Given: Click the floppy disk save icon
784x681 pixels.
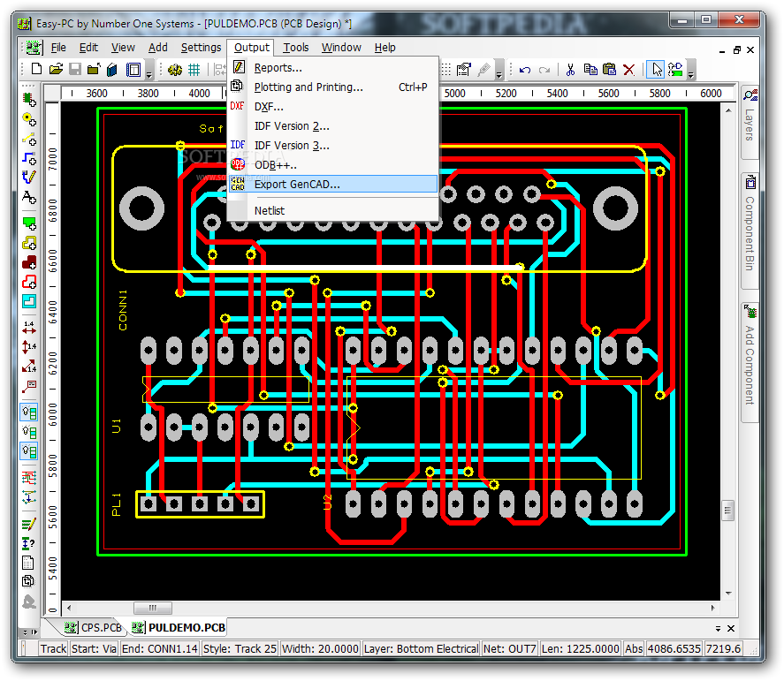Looking at the screenshot, I should (x=75, y=69).
